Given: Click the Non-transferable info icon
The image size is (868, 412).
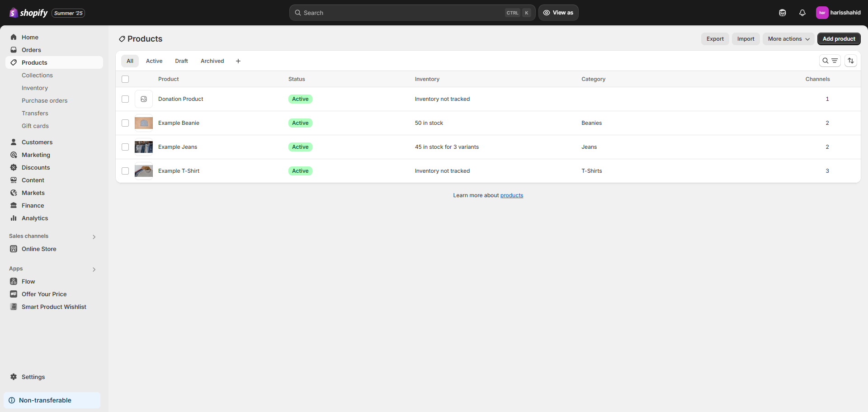Looking at the screenshot, I should point(12,400).
